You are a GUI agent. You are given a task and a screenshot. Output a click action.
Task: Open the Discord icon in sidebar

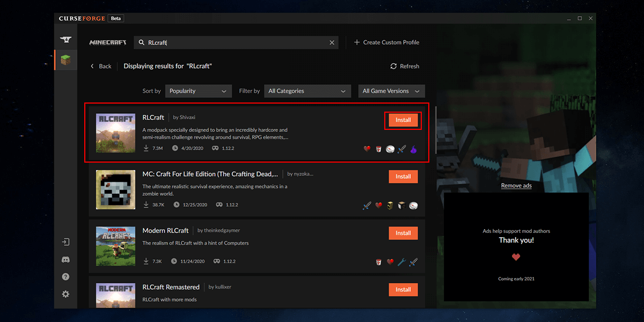coord(65,260)
